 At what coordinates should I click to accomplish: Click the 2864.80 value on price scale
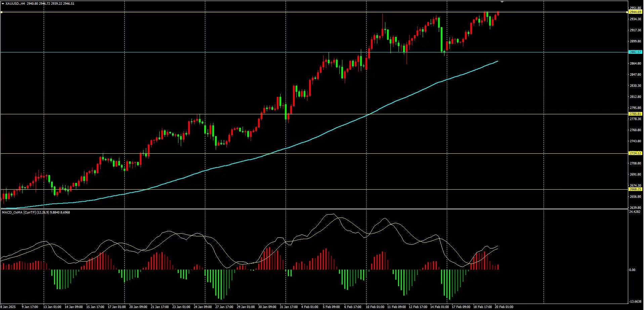635,64
